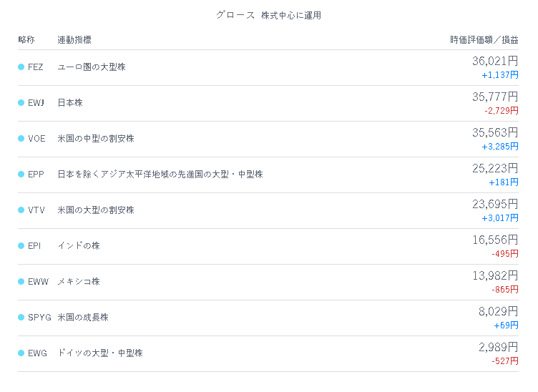Click the blue dot beside EWJ
Viewport: 538px width, 392px height.
coord(21,102)
